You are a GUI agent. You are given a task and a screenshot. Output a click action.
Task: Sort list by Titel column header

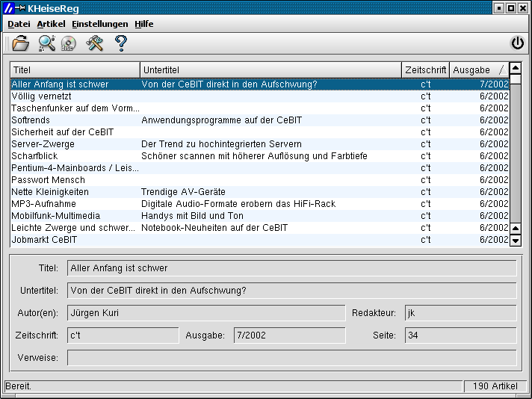point(75,70)
